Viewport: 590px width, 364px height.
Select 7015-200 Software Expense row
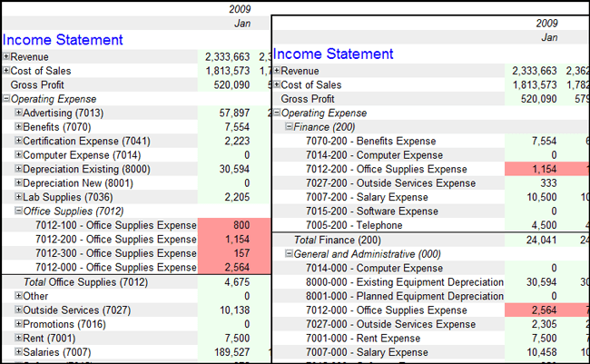(372, 212)
